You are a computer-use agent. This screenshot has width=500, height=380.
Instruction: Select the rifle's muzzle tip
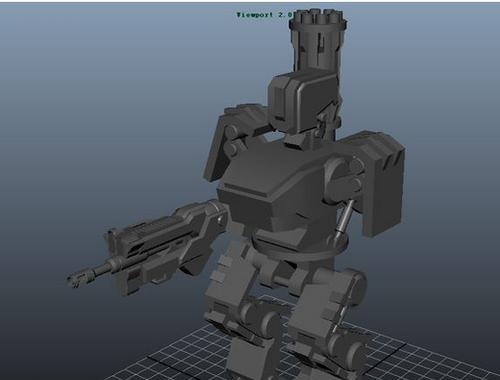(75, 278)
